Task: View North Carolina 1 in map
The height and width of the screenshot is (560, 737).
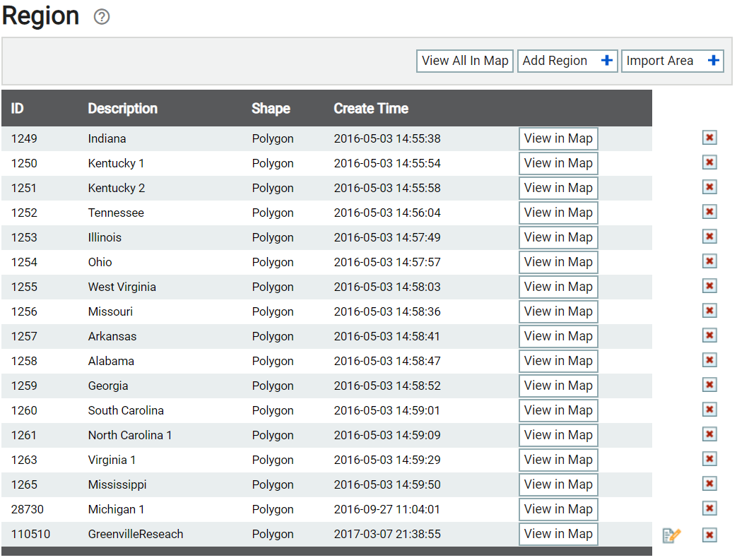Action: [x=558, y=435]
